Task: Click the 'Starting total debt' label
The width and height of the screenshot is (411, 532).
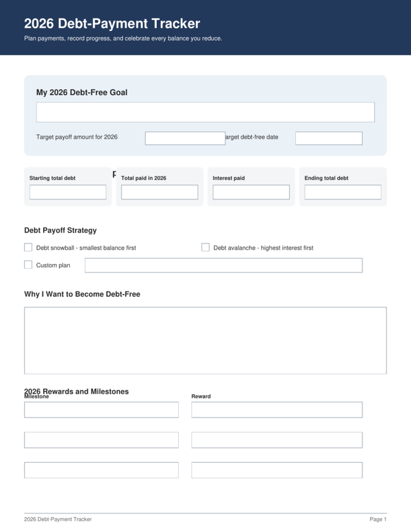Action: pyautogui.click(x=52, y=178)
